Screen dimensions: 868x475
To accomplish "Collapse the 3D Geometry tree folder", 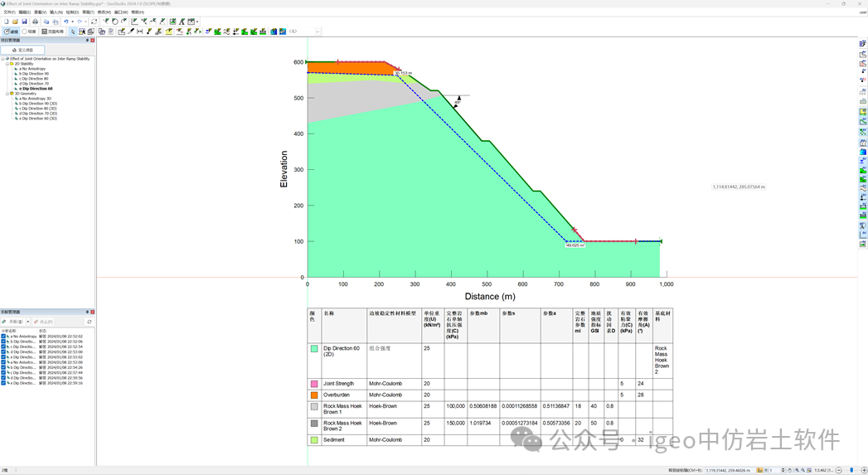I will (x=7, y=94).
